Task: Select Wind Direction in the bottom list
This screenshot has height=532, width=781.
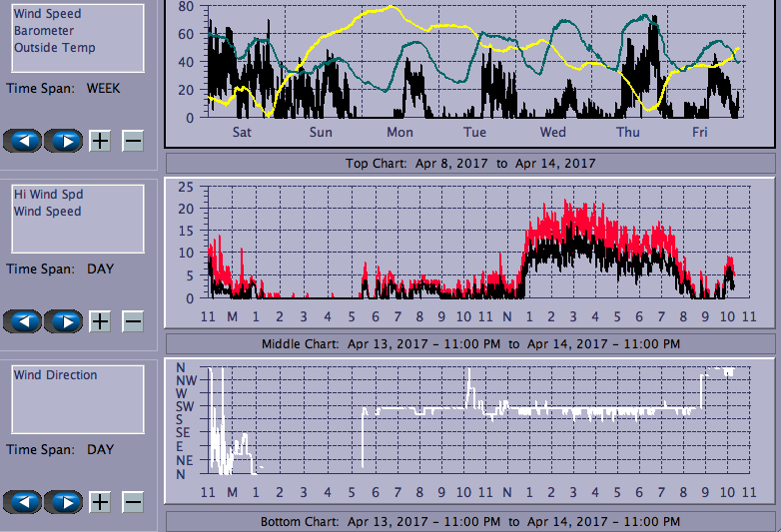Action: (x=55, y=375)
